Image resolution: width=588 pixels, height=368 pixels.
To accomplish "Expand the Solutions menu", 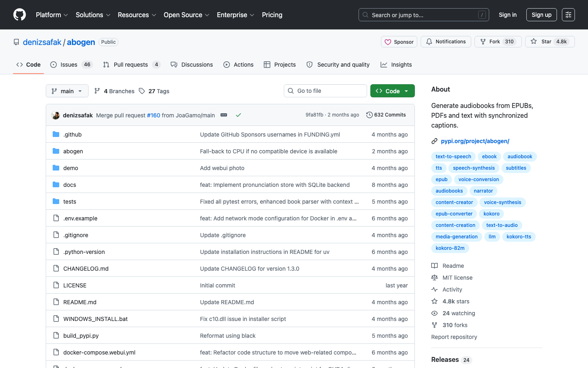I will 93,15.
